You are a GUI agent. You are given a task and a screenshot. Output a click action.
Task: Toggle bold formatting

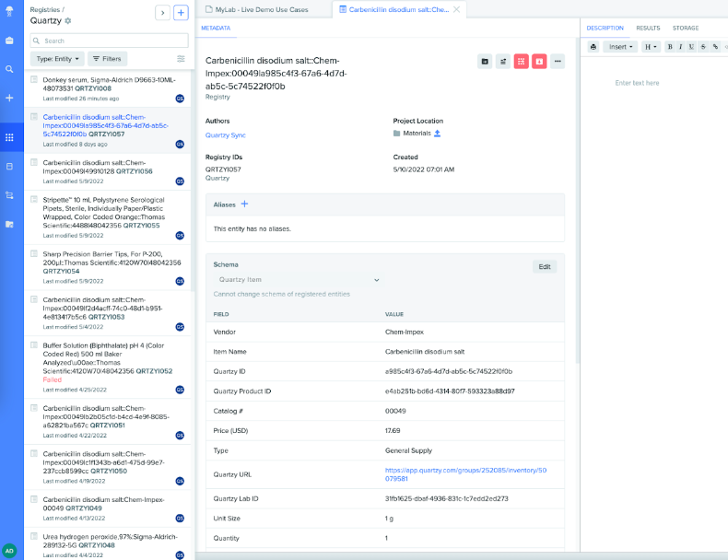[x=670, y=47]
